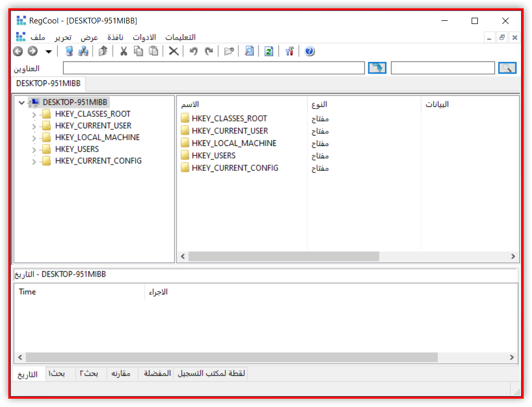Open the نافذة menu
This screenshot has width=532, height=407.
pos(116,37)
